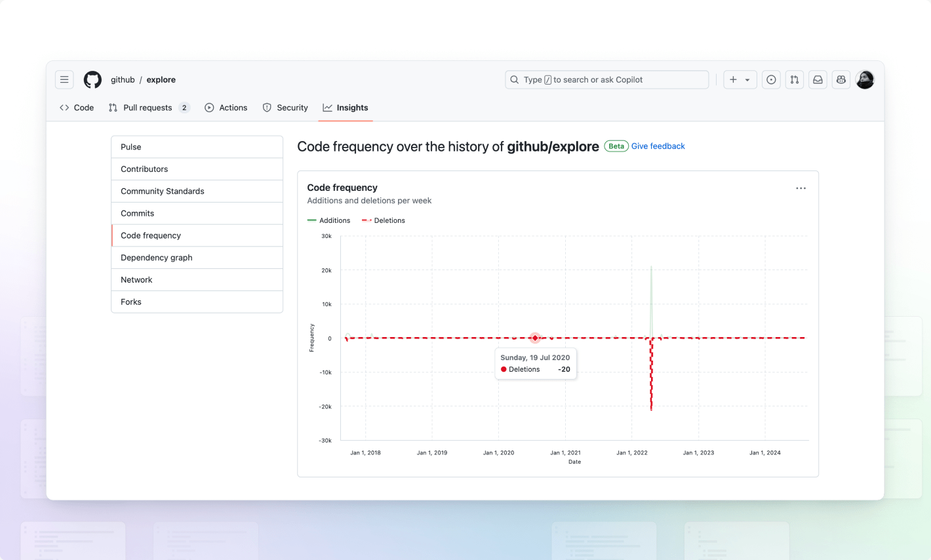Open your profile avatar in the header

point(865,79)
